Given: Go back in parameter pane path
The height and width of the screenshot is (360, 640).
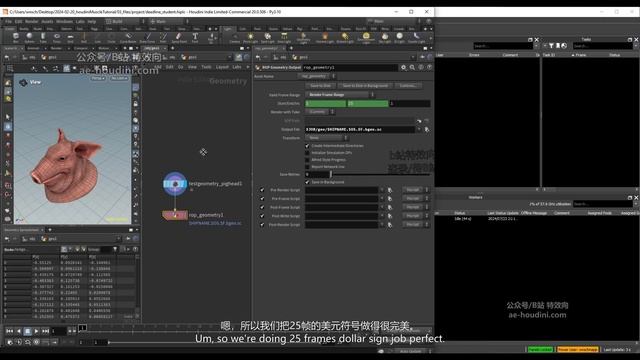Looking at the screenshot, I should (258, 57).
